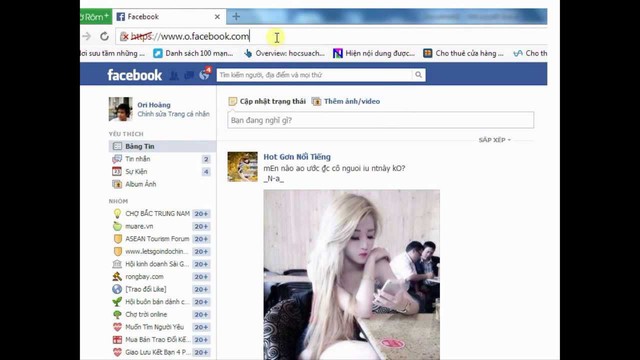
Task: Open Sự Kiện events link
Action: tap(136, 171)
